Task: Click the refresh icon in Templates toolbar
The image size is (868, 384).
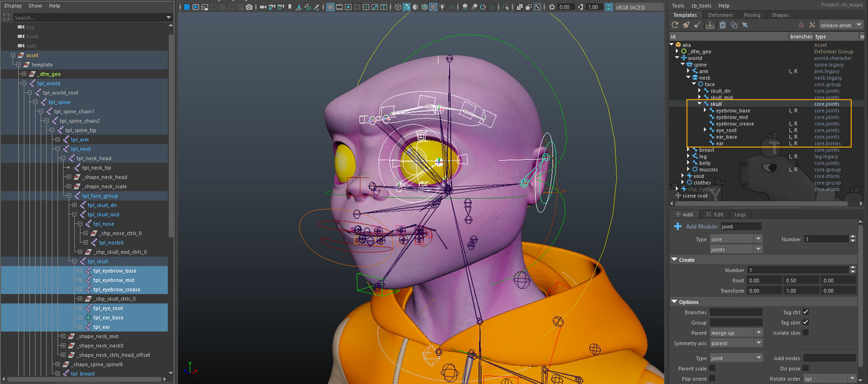Action: click(675, 25)
